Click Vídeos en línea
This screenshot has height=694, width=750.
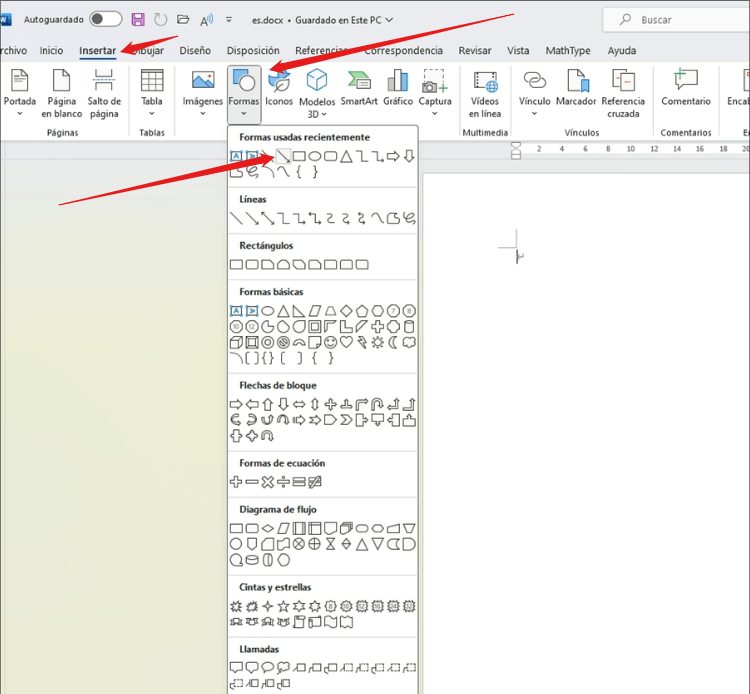(485, 93)
